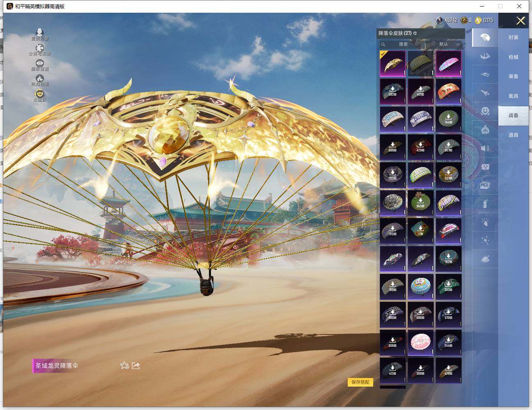Select the skydiving pose category icon
The height and width of the screenshot is (410, 532).
[485, 56]
